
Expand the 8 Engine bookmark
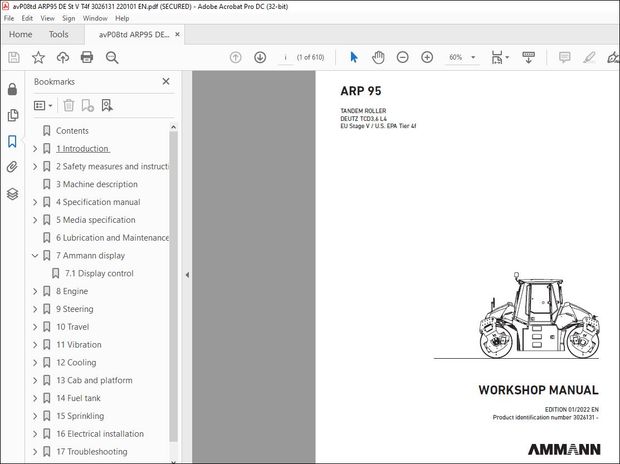(35, 291)
